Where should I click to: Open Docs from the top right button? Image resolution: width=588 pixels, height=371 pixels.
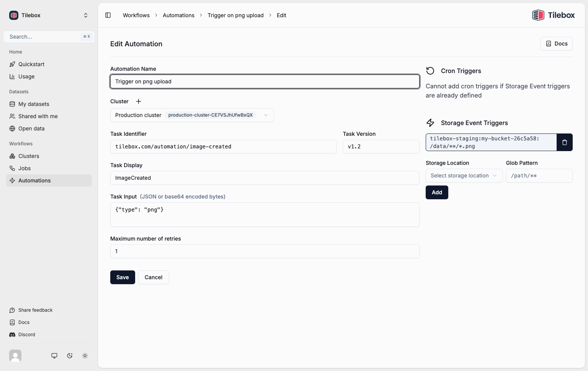click(556, 44)
